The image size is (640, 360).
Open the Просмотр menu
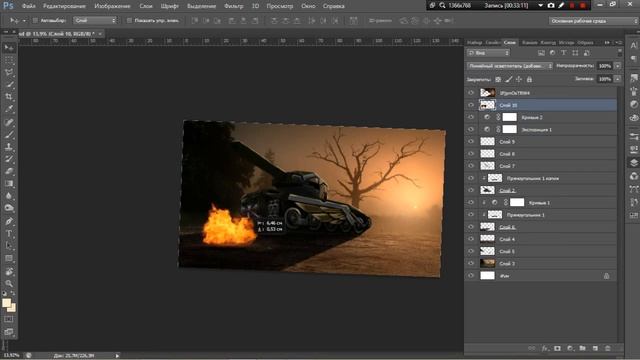pyautogui.click(x=280, y=6)
